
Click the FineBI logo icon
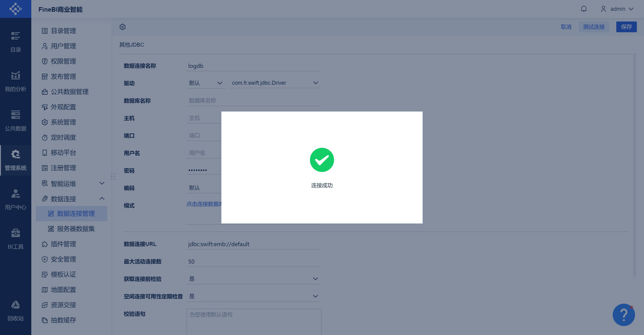pyautogui.click(x=15, y=9)
